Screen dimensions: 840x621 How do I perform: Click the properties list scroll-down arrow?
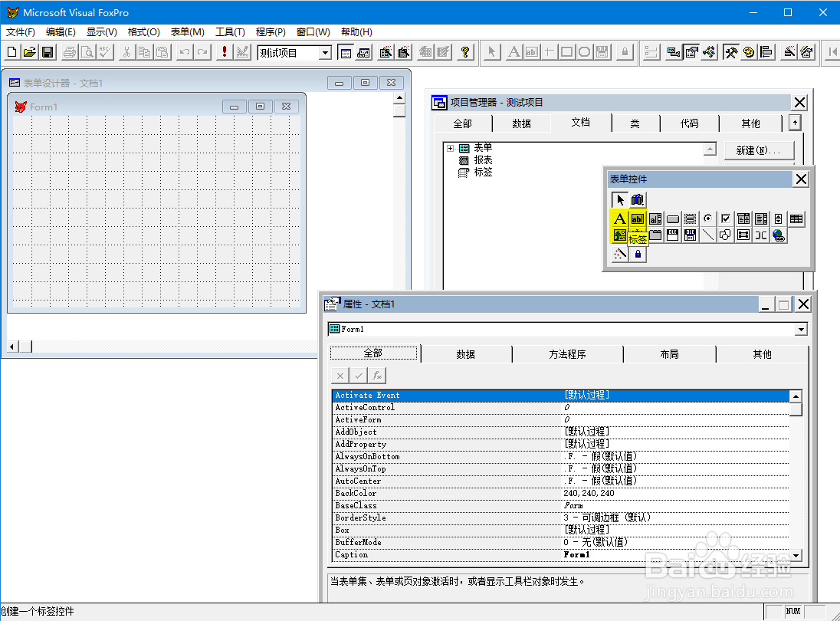[x=796, y=555]
